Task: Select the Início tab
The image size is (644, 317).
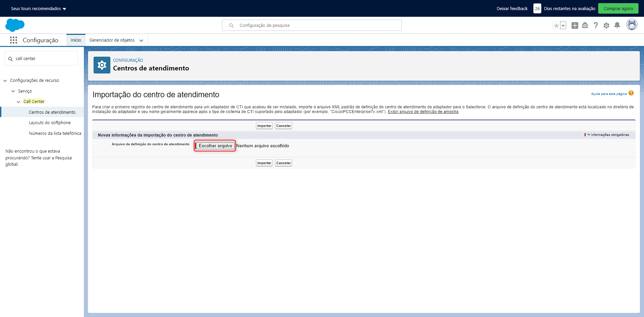Action: [x=76, y=40]
